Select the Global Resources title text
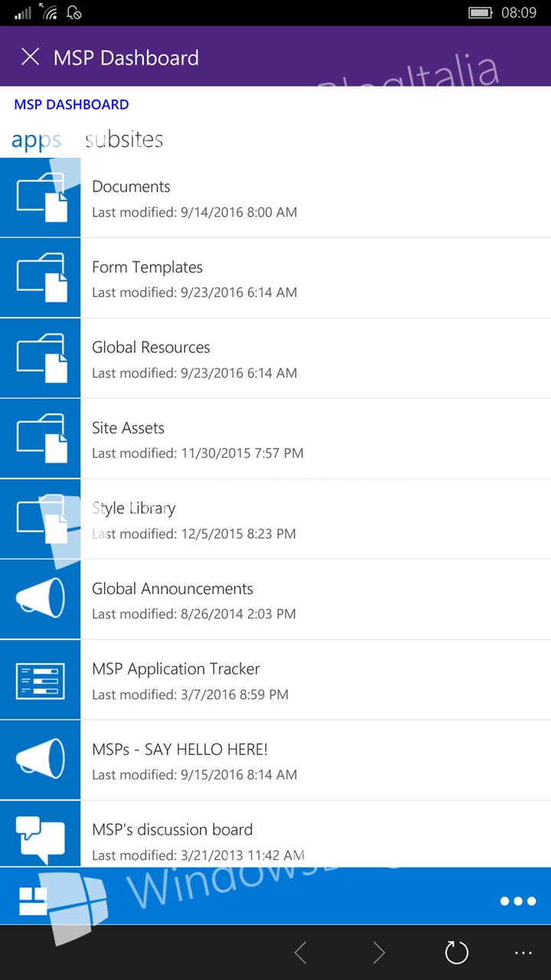This screenshot has height=980, width=551. tap(151, 348)
